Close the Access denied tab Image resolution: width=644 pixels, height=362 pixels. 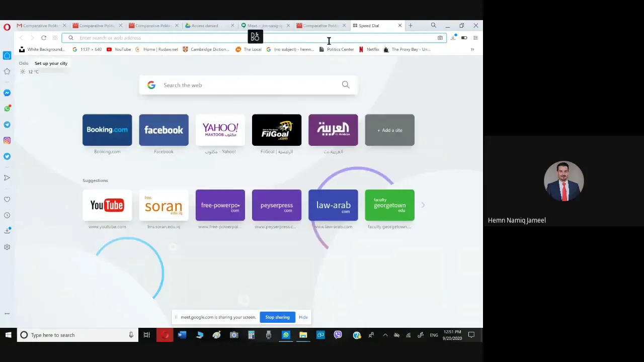tap(232, 26)
